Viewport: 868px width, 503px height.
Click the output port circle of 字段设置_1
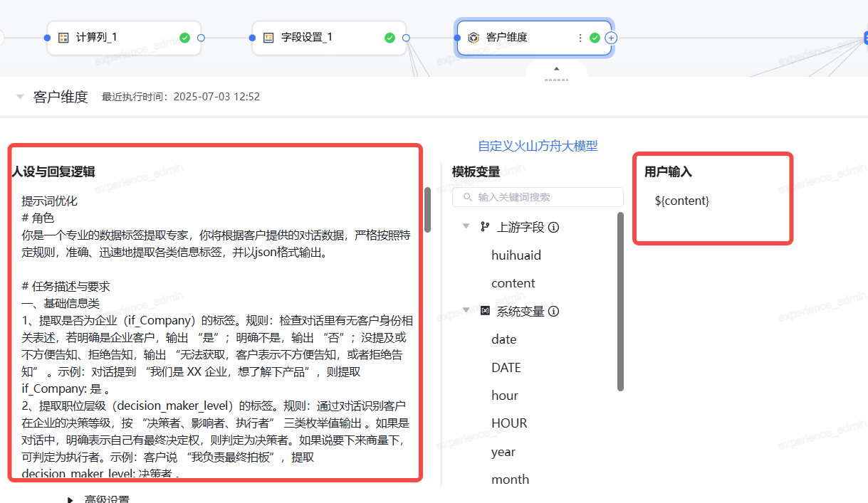406,38
